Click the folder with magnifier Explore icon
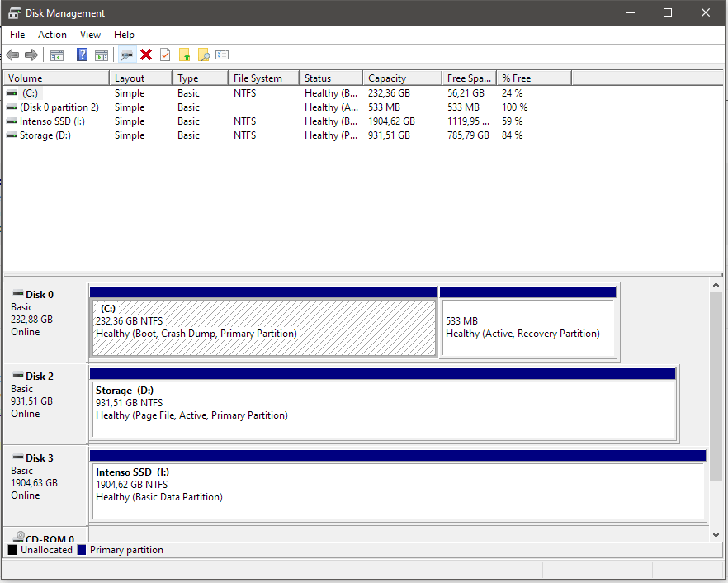The image size is (728, 583). [x=203, y=55]
